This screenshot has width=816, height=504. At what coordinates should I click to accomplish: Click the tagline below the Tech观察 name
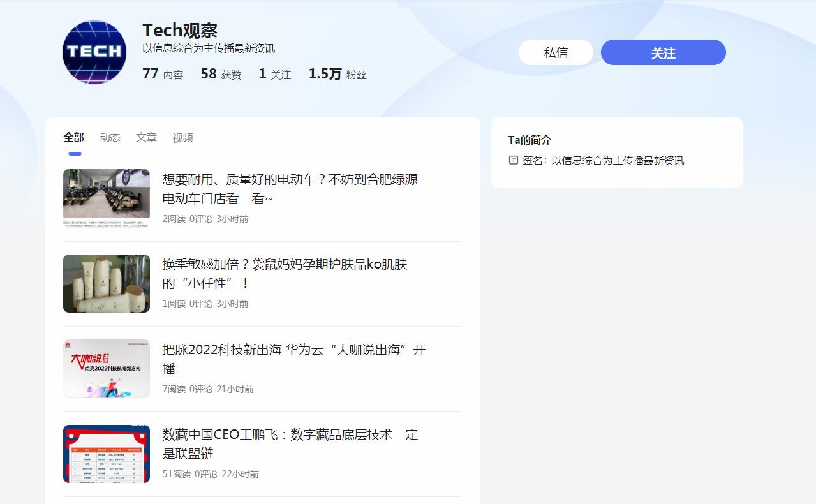click(209, 48)
